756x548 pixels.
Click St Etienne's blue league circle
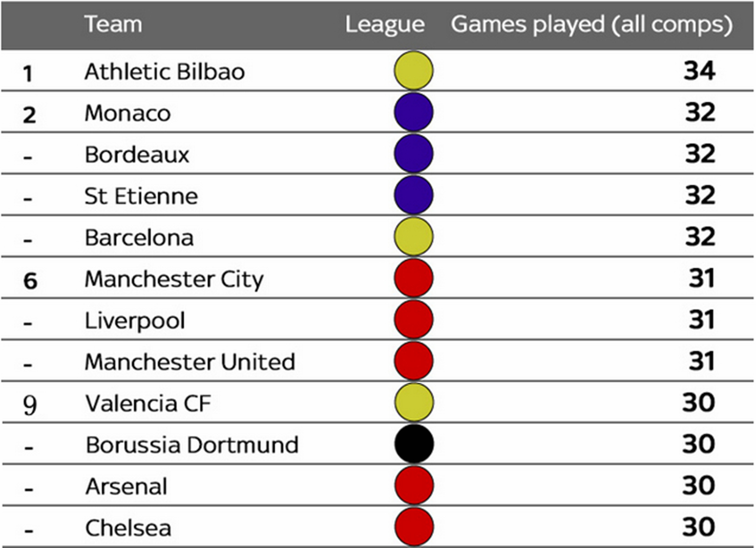[413, 195]
